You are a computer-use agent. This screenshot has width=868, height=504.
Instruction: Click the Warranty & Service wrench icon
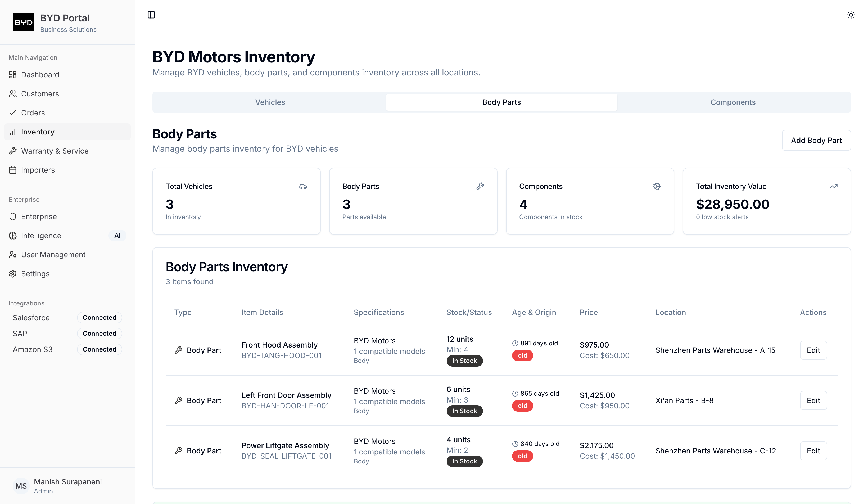13,151
